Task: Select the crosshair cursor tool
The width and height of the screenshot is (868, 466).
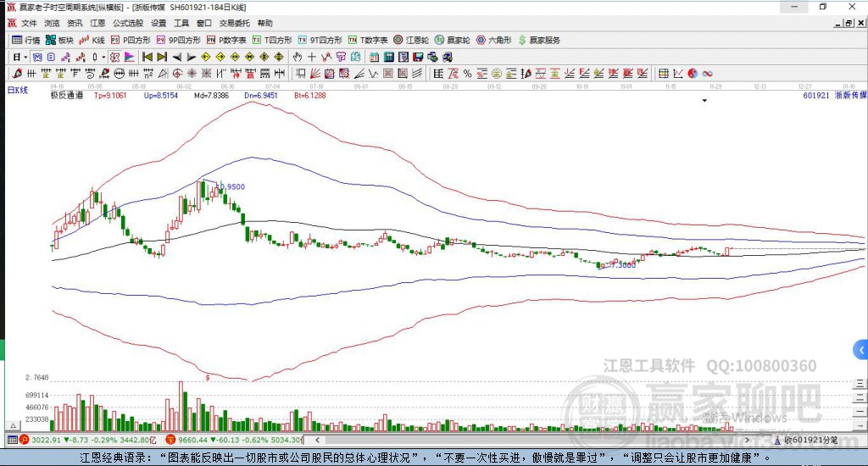Action: [x=312, y=57]
